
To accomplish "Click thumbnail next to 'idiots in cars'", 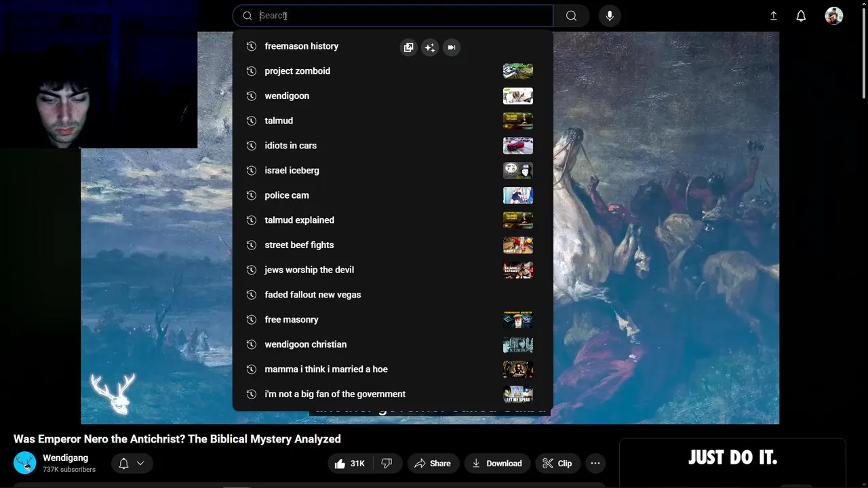I will coord(518,146).
